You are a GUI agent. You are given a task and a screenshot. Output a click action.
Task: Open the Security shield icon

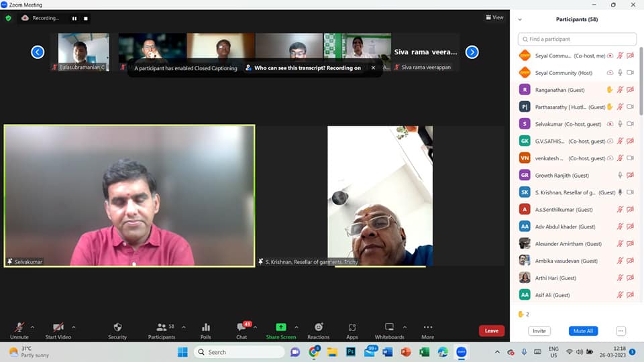click(x=117, y=328)
